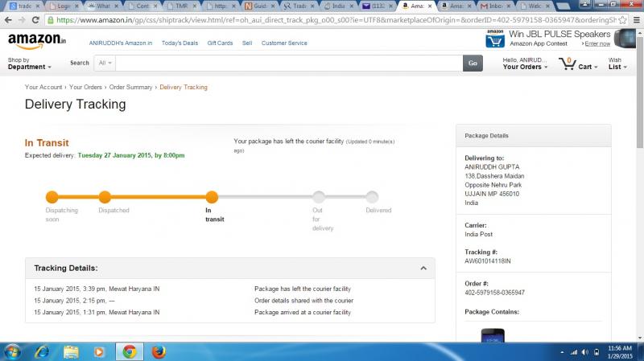Image resolution: width=644 pixels, height=361 pixels.
Task: Click the India Post carrier text
Action: pos(478,234)
